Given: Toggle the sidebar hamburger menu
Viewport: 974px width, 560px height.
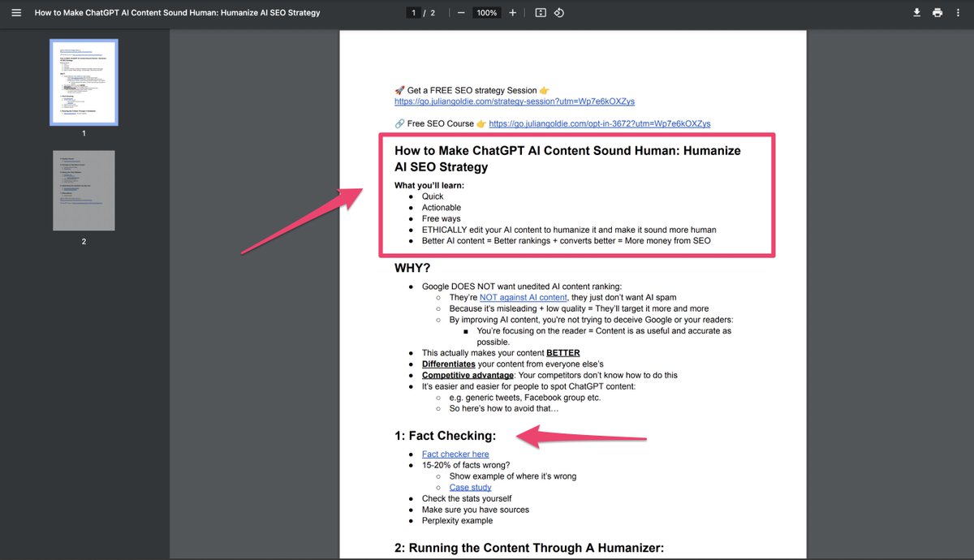Looking at the screenshot, I should point(16,13).
